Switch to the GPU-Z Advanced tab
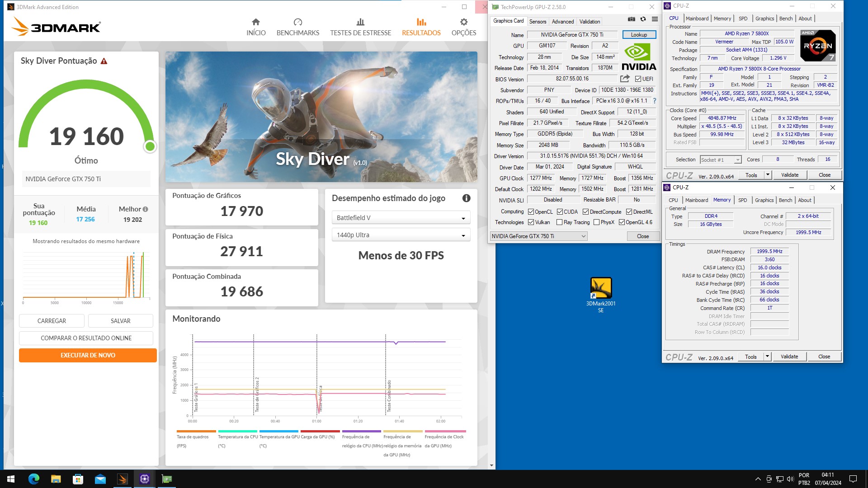868x488 pixels. [562, 21]
